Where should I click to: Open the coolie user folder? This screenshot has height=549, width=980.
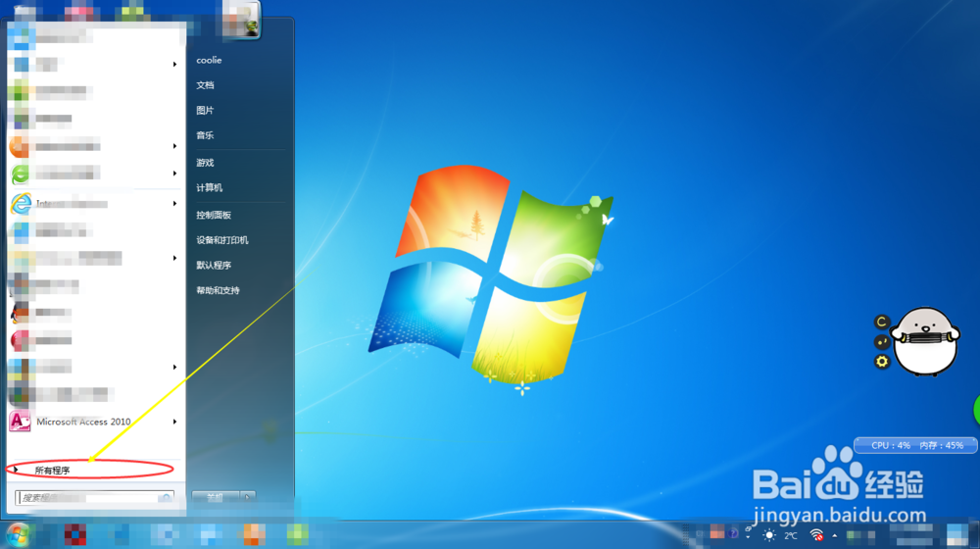(209, 60)
